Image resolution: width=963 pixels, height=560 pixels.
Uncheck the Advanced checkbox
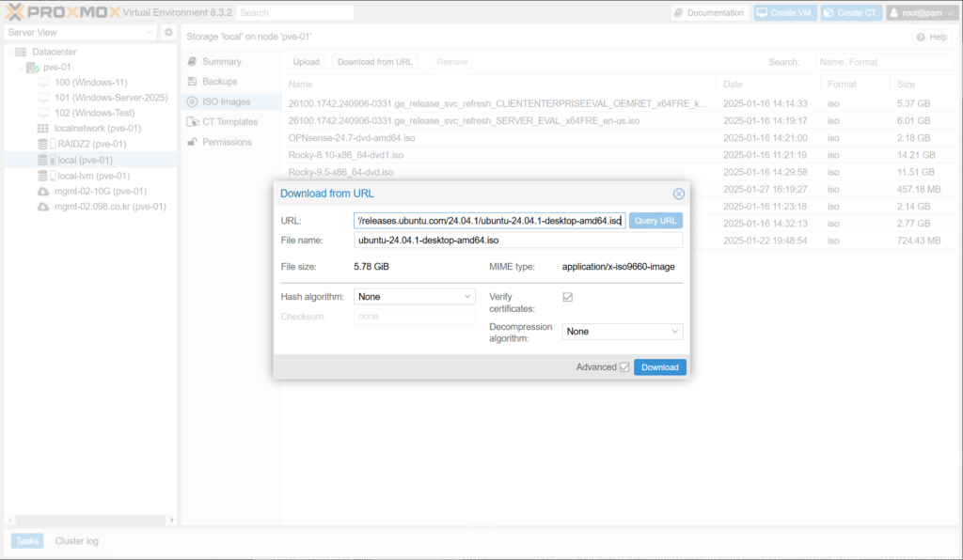pyautogui.click(x=624, y=367)
